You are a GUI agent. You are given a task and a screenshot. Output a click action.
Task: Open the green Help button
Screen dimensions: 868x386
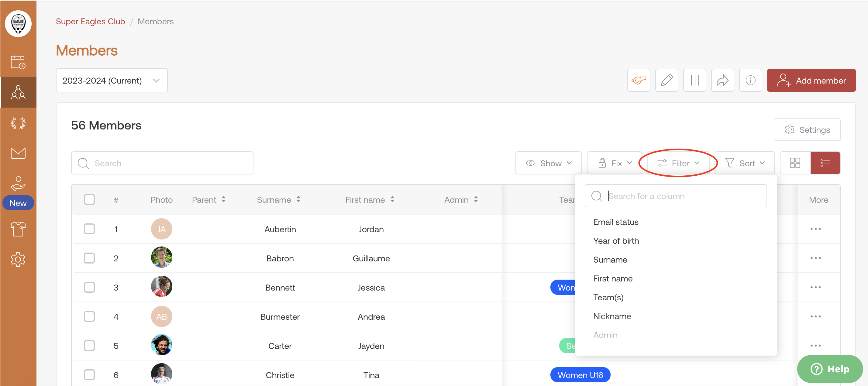pos(830,369)
